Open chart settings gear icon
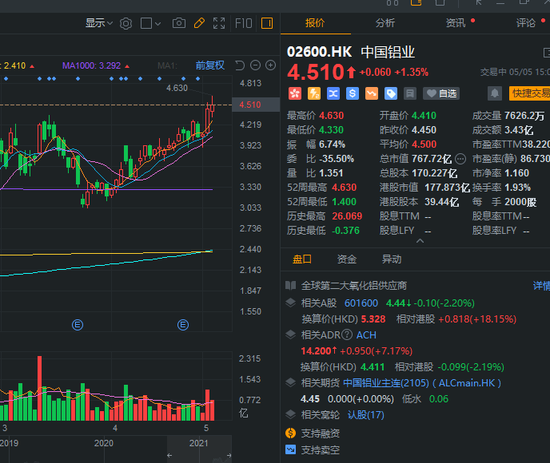This screenshot has width=550, height=463. pos(126,24)
